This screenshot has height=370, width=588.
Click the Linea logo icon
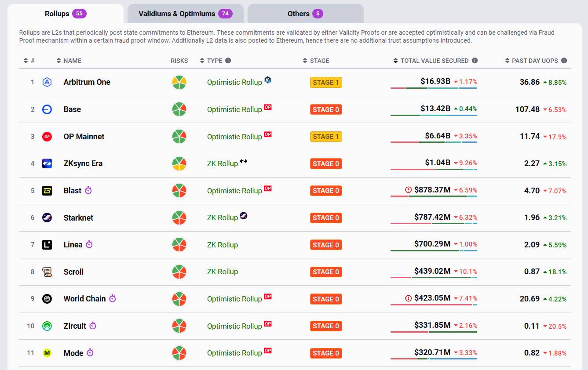point(47,245)
